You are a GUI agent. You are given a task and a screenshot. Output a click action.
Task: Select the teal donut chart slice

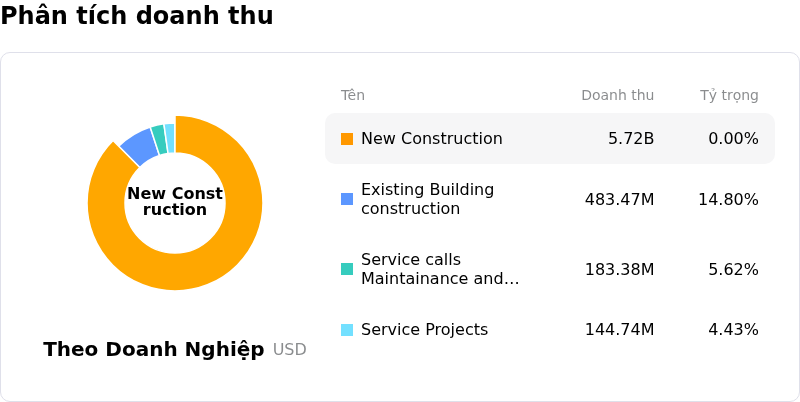tap(159, 139)
